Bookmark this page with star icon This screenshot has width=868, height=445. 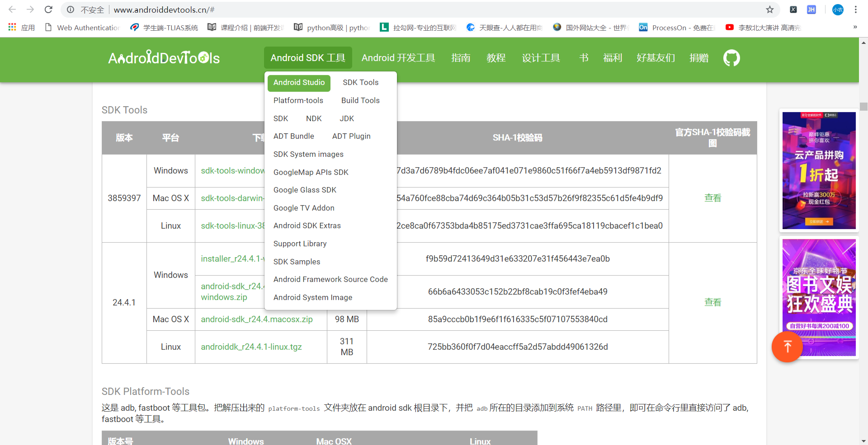point(770,9)
